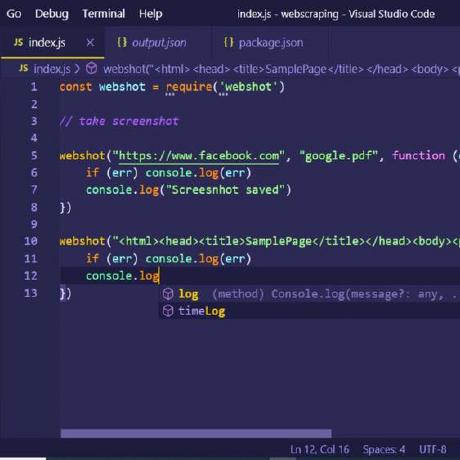Switch to the output.json tab
Image resolution: width=460 pixels, height=460 pixels.
[159, 43]
